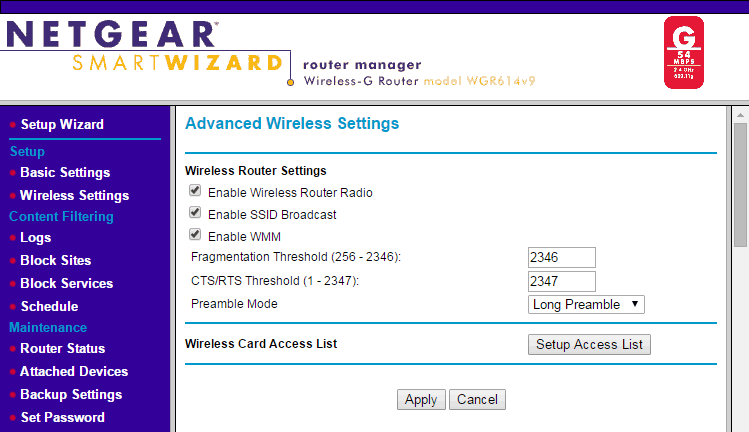The image size is (749, 432).
Task: Open the Schedule page
Action: [49, 306]
